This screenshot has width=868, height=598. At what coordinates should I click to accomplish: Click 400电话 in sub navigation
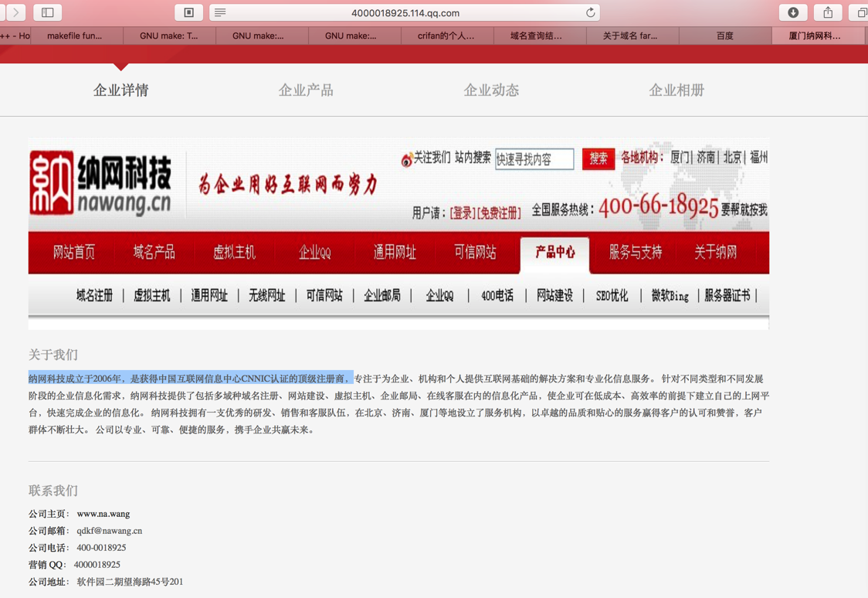[x=497, y=296]
